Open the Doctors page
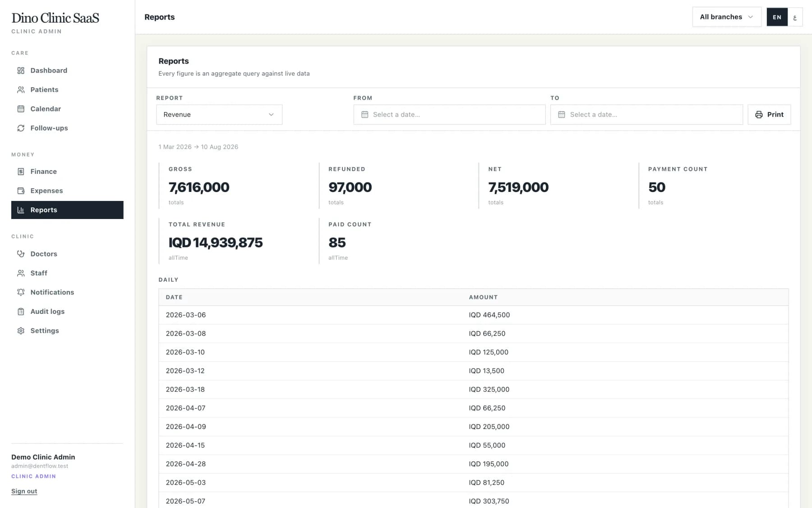Image resolution: width=812 pixels, height=508 pixels. tap(67, 254)
